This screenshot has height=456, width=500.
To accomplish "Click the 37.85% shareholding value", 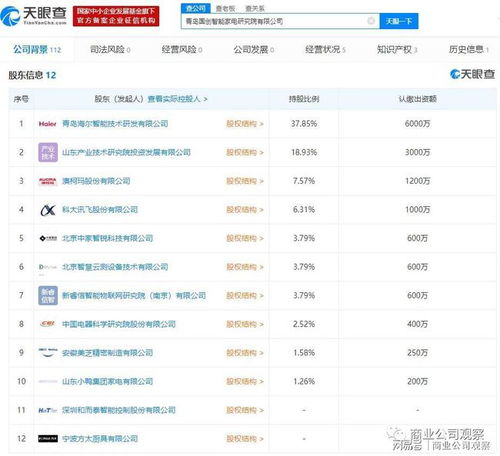I will pyautogui.click(x=304, y=124).
